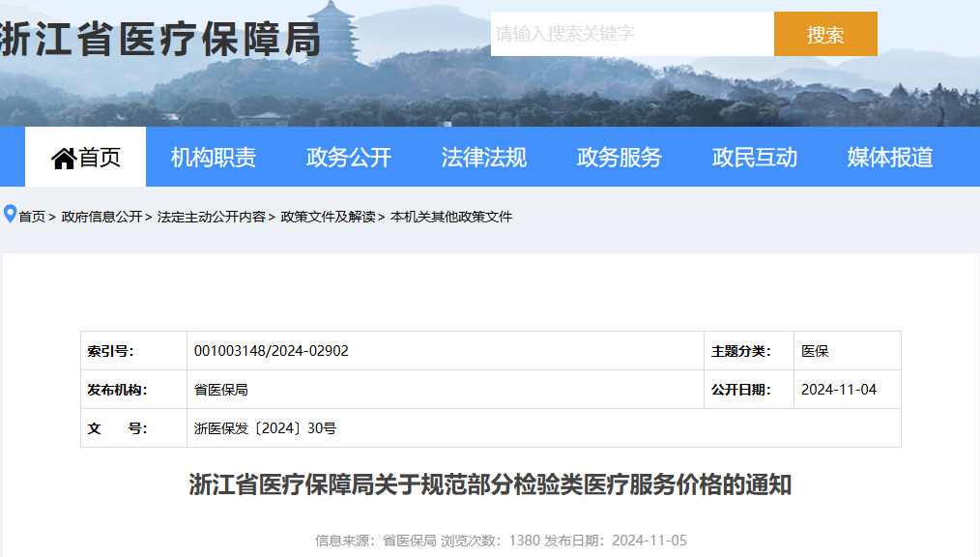This screenshot has height=557, width=980.
Task: Click the 省医保局 publisher value cell
Action: pos(445,390)
